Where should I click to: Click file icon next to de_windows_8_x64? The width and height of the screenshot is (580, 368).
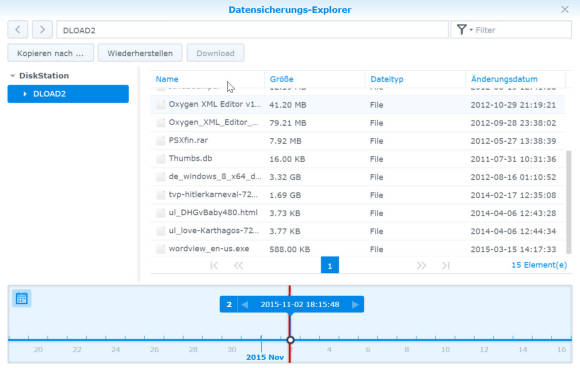(x=161, y=177)
